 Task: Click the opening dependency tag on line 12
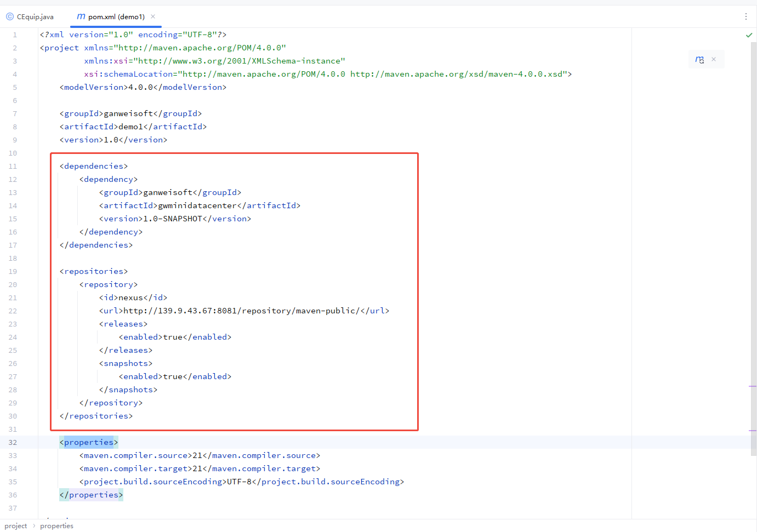click(x=109, y=179)
